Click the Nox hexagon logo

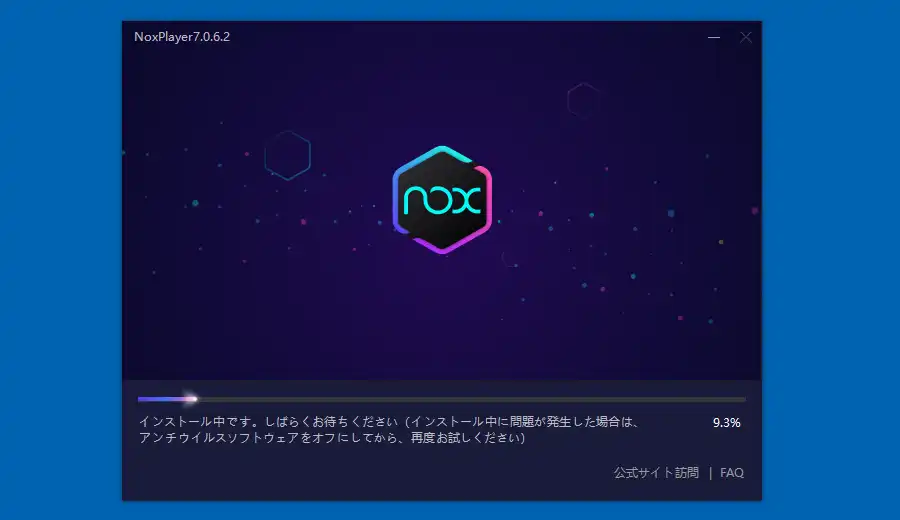442,199
